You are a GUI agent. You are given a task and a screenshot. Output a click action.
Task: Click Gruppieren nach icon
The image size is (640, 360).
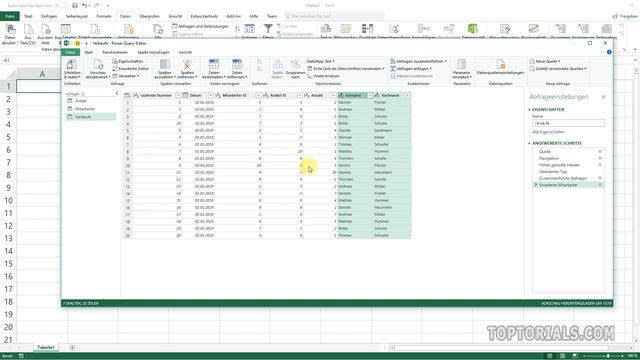pyautogui.click(x=296, y=64)
